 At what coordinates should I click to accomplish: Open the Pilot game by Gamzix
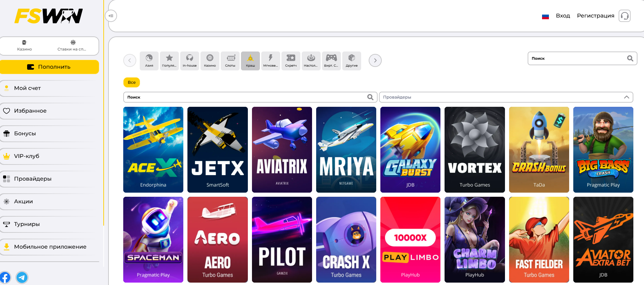[282, 240]
